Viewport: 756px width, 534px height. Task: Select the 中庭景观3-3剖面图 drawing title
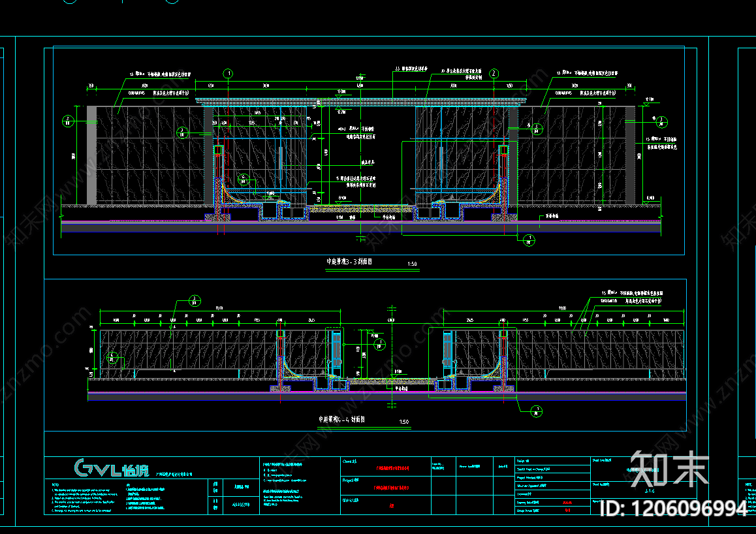coord(349,262)
